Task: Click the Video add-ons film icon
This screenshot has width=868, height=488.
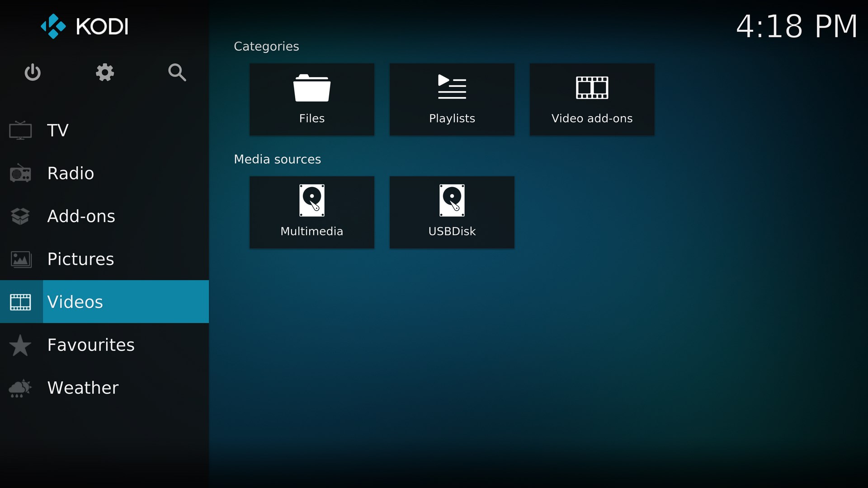Action: 592,87
